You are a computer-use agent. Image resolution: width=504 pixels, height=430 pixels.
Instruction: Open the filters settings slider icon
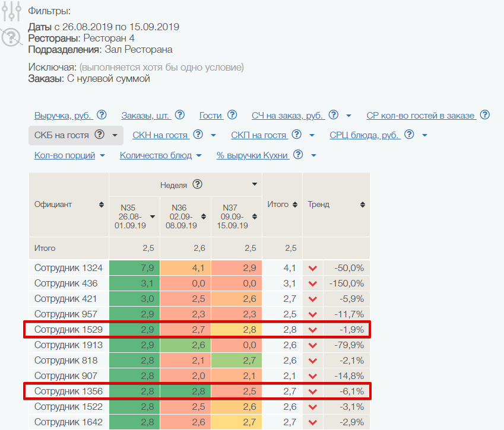(11, 11)
